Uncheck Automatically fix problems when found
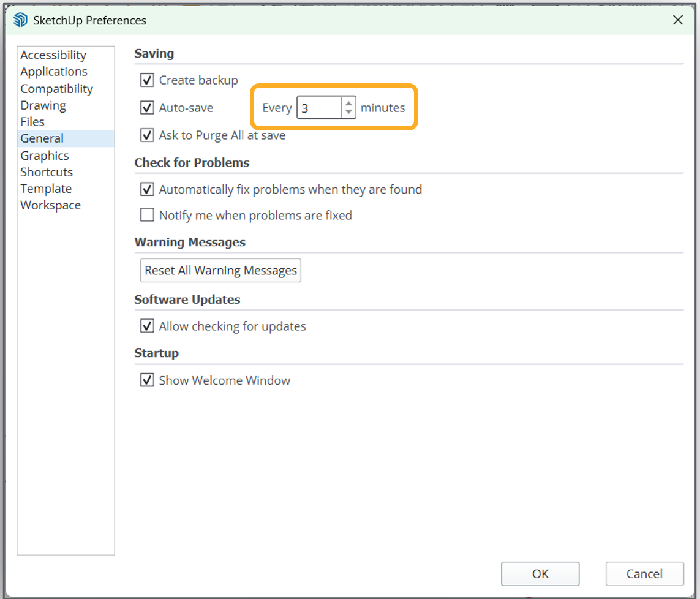Image resolution: width=700 pixels, height=599 pixels. click(147, 189)
